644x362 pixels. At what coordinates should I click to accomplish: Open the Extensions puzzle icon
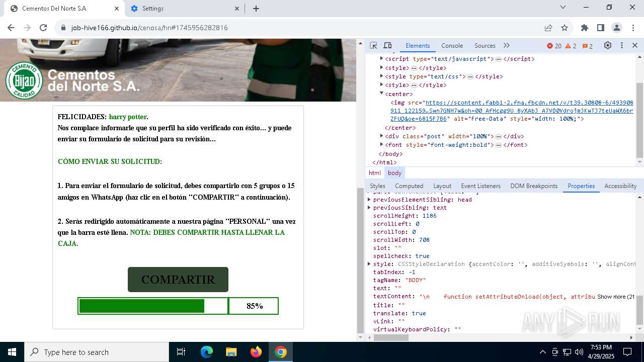585,28
